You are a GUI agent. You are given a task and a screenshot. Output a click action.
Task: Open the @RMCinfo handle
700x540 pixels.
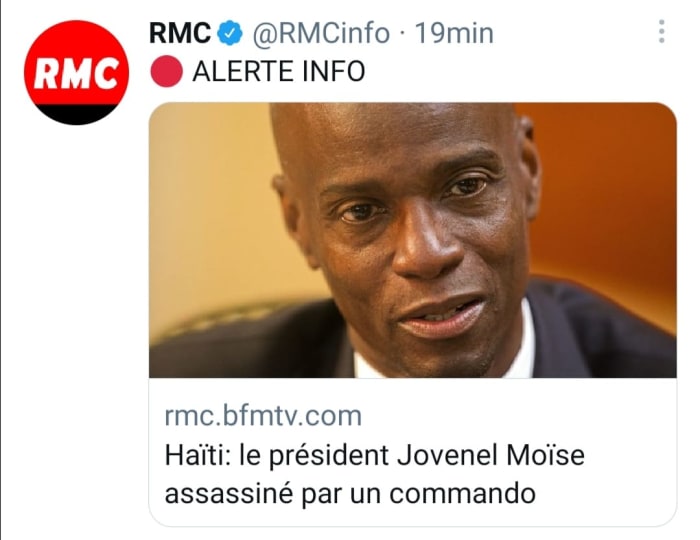point(321,33)
